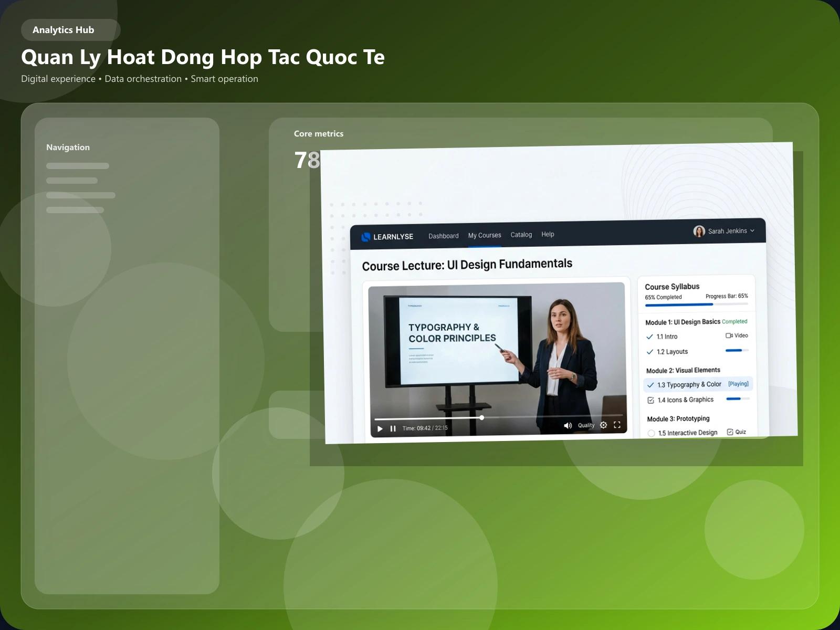The height and width of the screenshot is (630, 840).
Task: Click the 'Module 3: Prototyping' heading
Action: pos(678,419)
